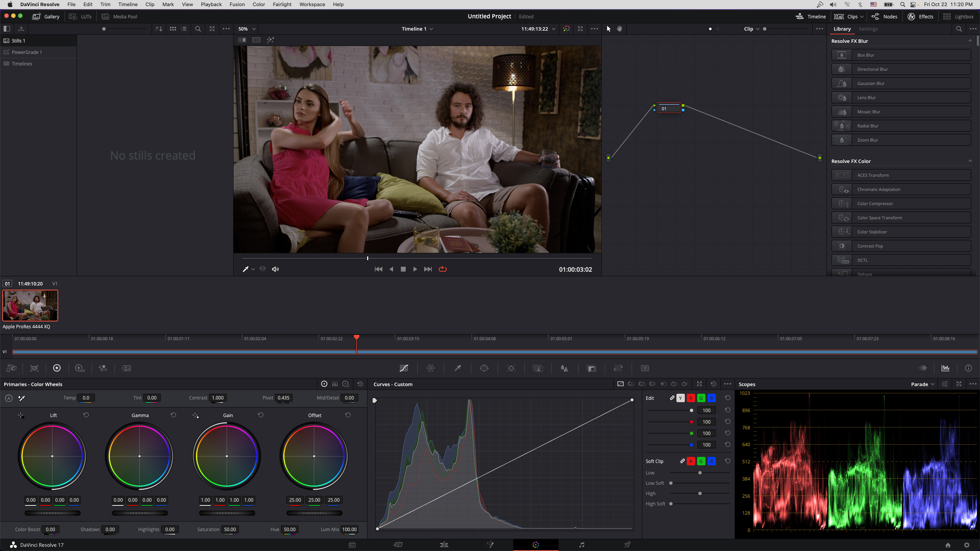
Task: Open the 3D stereoscopic palette
Action: [645, 368]
